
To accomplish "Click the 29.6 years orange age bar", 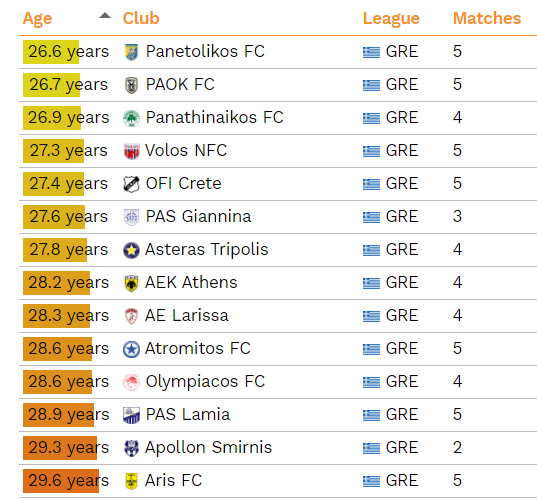I will click(61, 481).
